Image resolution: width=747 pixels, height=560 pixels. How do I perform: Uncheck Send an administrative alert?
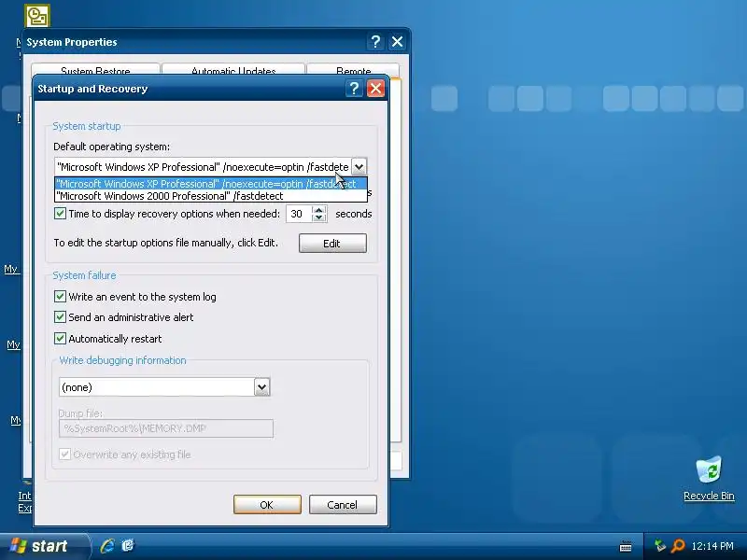point(60,317)
